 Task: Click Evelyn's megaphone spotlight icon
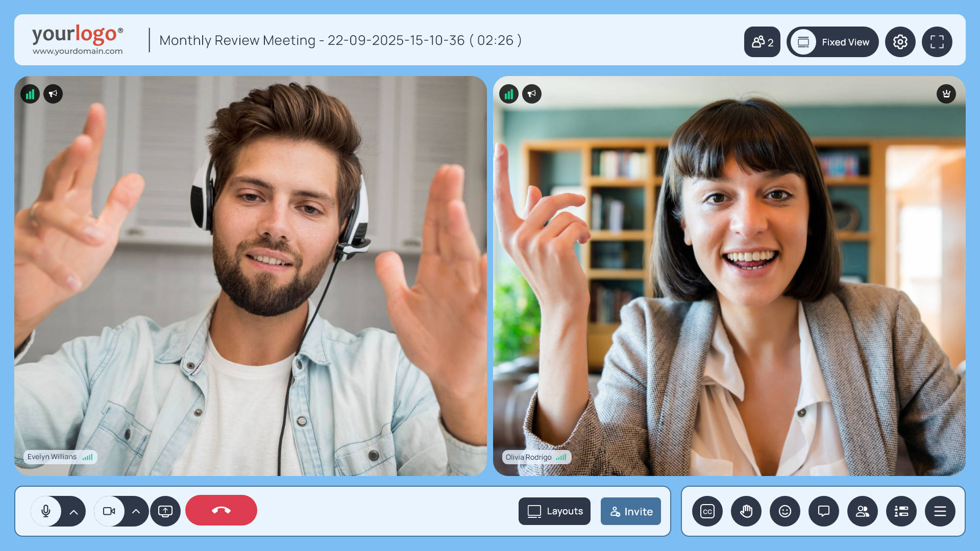[x=53, y=94]
